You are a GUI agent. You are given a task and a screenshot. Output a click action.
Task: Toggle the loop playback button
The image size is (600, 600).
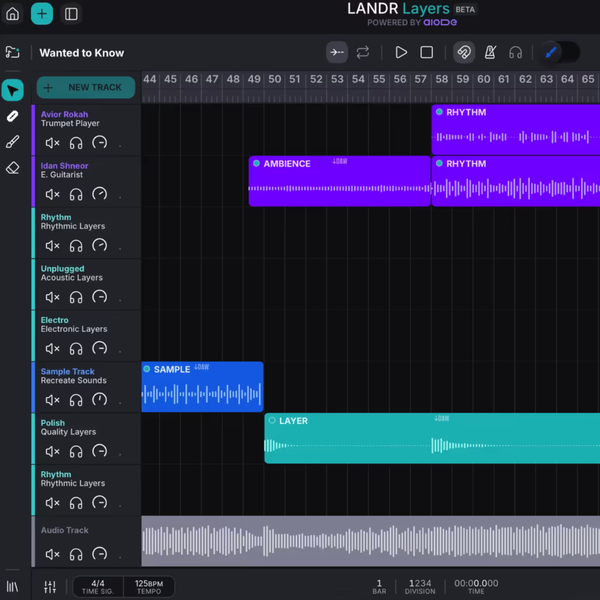[x=362, y=52]
